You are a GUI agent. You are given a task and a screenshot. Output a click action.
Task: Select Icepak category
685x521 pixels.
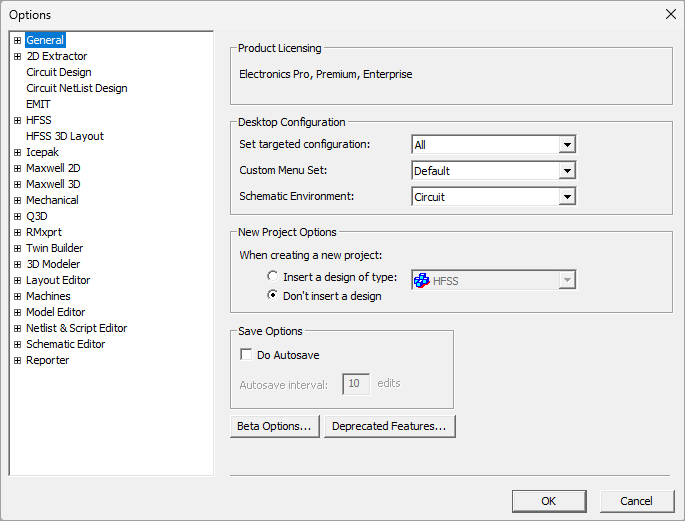(x=42, y=152)
